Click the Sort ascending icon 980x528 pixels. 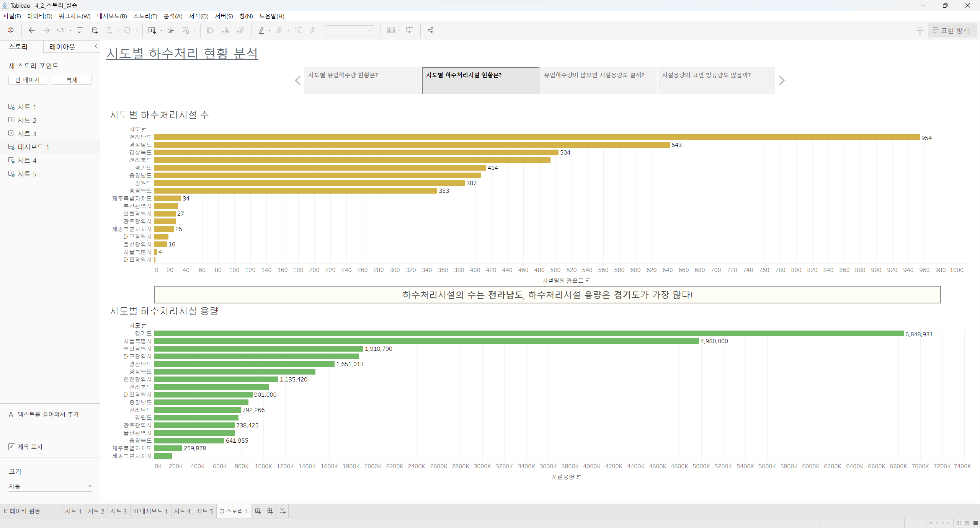pyautogui.click(x=225, y=30)
